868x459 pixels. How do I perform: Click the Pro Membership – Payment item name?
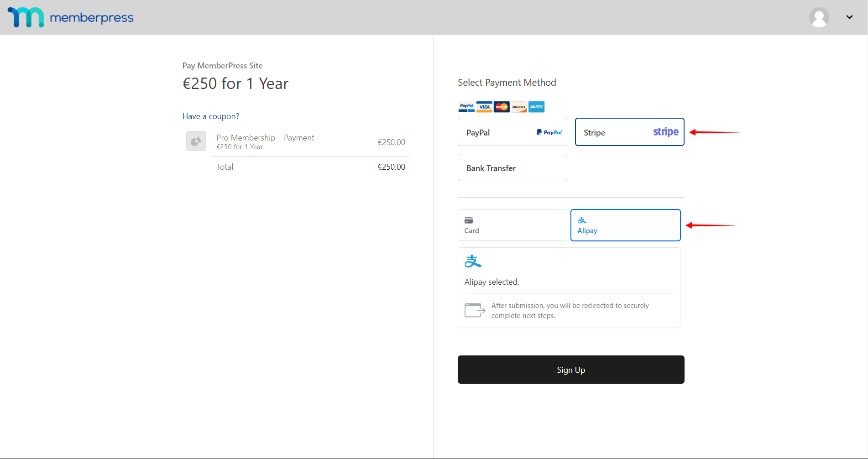[x=265, y=138]
